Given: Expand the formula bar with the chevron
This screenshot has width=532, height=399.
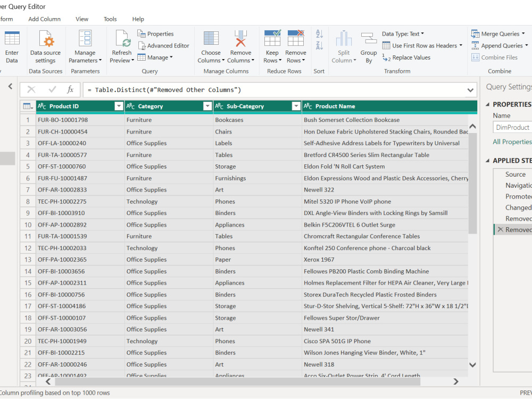Looking at the screenshot, I should pos(470,90).
